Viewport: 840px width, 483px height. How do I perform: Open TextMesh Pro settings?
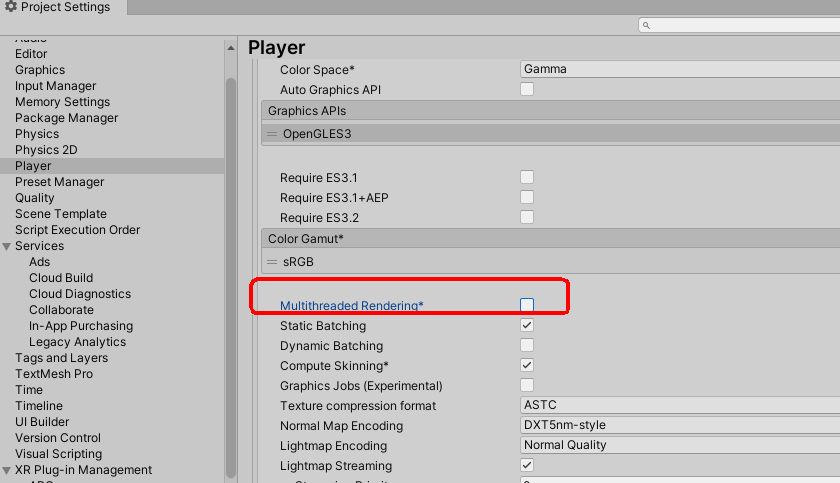[x=54, y=374]
